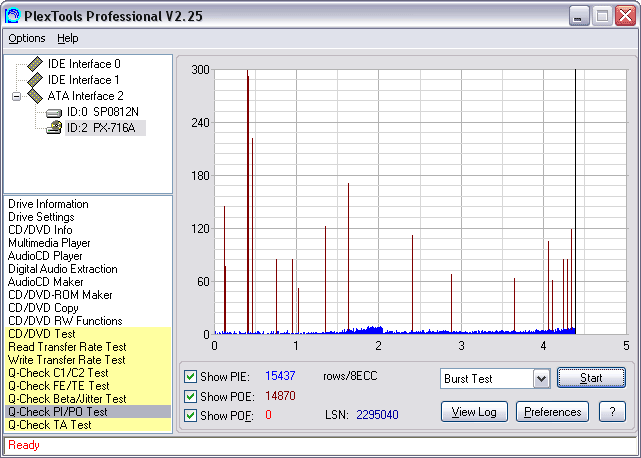Select the CD/DVD Test entry

[88, 334]
